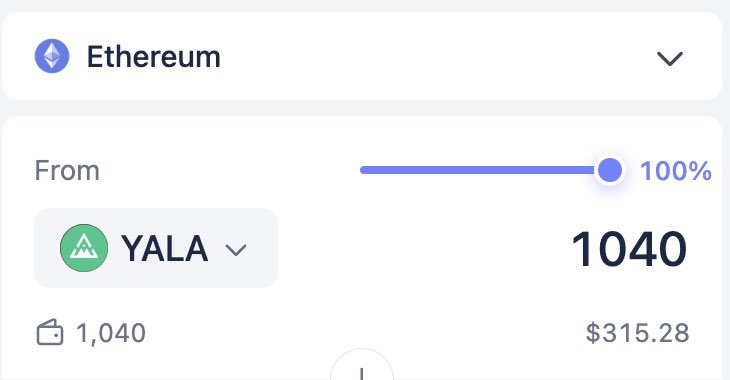Click the middle of the amount slider track
Viewport: 730px width, 380px height.
pos(484,170)
